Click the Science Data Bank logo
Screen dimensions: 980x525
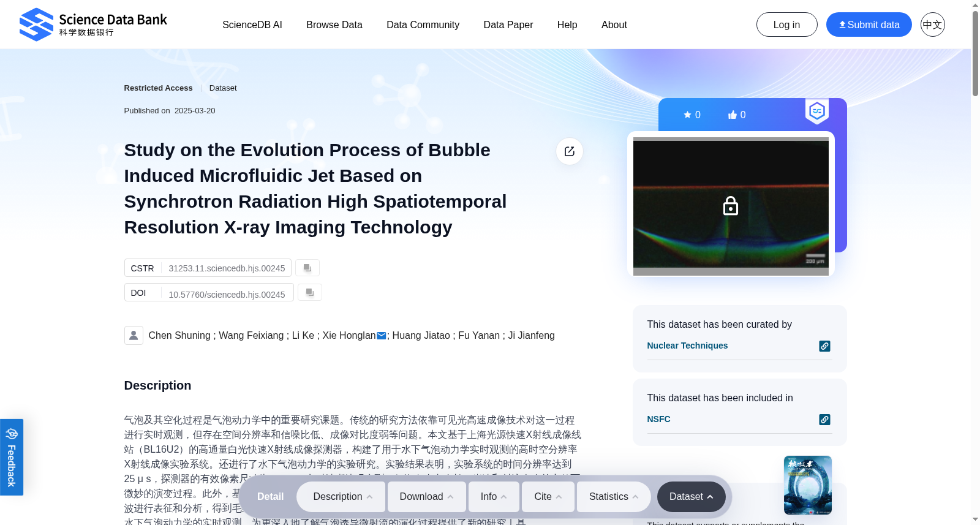[93, 25]
